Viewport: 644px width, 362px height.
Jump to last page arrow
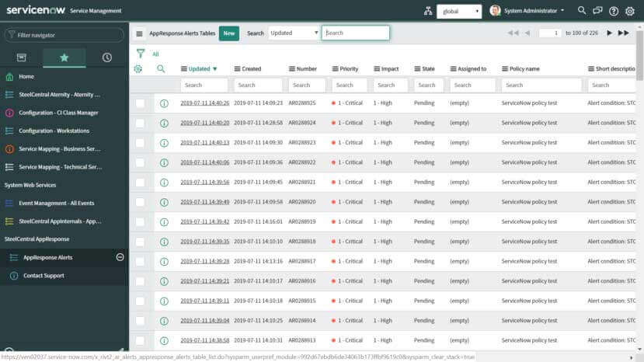[624, 33]
